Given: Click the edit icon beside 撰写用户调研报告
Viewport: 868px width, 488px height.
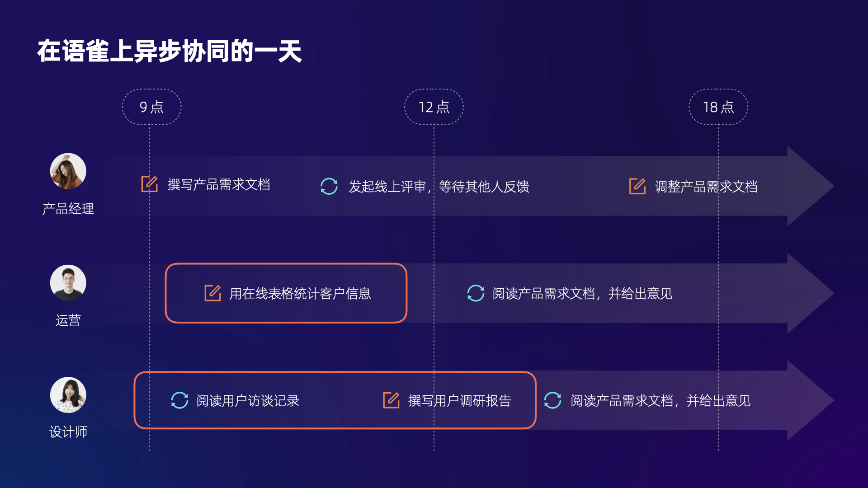Looking at the screenshot, I should (x=391, y=400).
